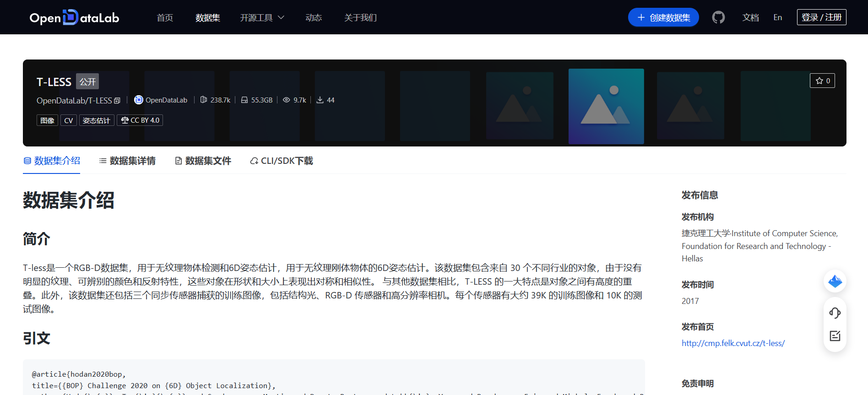Click the 免责申明 heading

pyautogui.click(x=698, y=383)
